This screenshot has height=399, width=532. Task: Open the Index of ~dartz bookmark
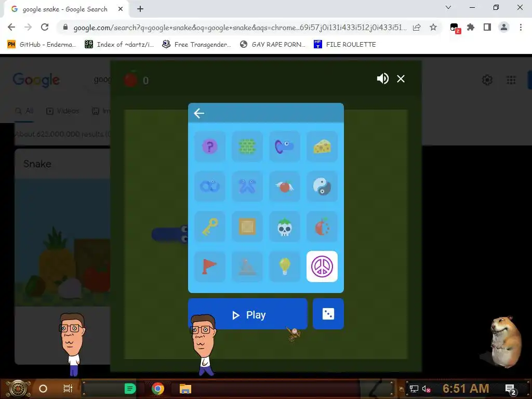tap(119, 45)
